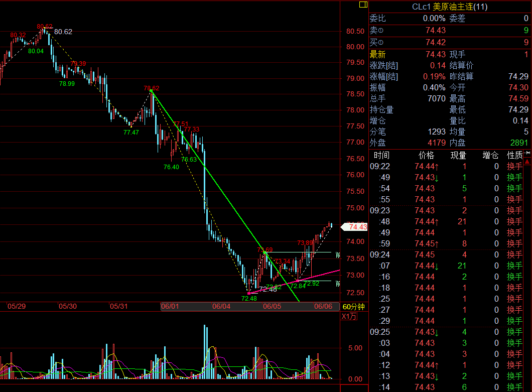Viewport: 532px width, 392px height.
Task: Click the 价格 column header
Action: click(426, 156)
